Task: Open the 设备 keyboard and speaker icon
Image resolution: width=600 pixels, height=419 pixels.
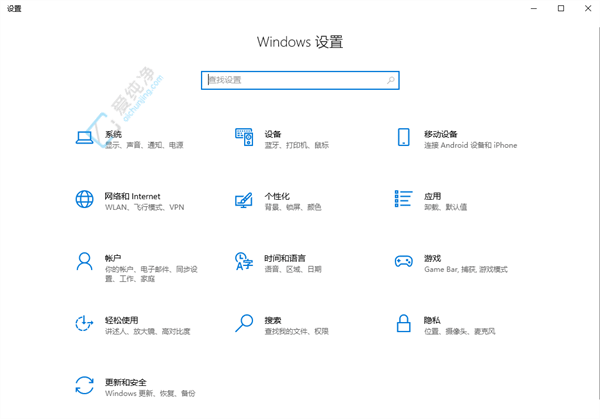Action: pos(244,137)
